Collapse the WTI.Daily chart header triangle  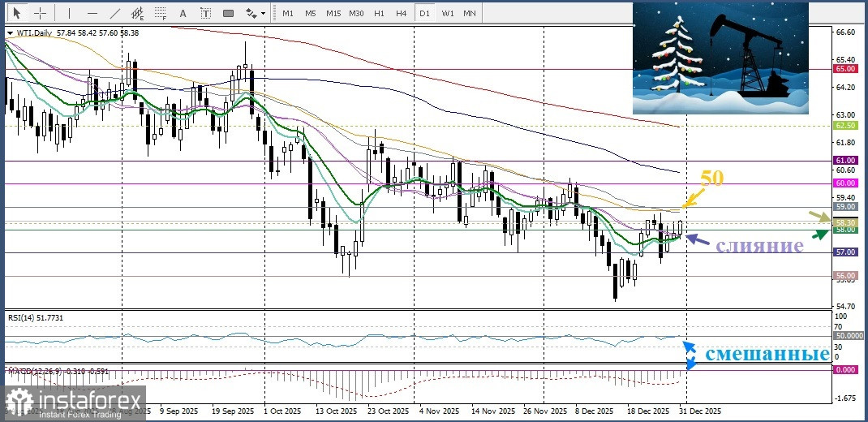point(9,33)
